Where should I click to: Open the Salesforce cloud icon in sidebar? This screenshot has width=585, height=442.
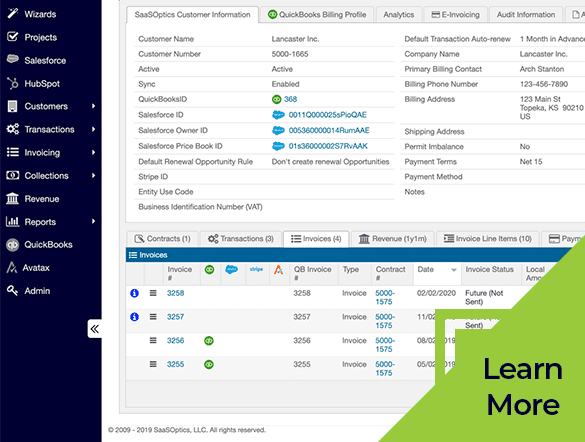[x=13, y=60]
